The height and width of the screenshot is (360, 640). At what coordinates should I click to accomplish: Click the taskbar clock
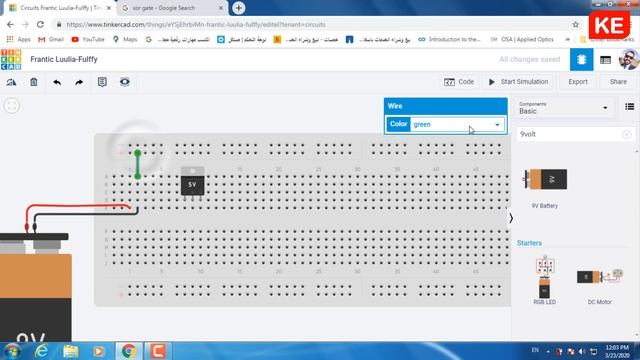tap(617, 351)
